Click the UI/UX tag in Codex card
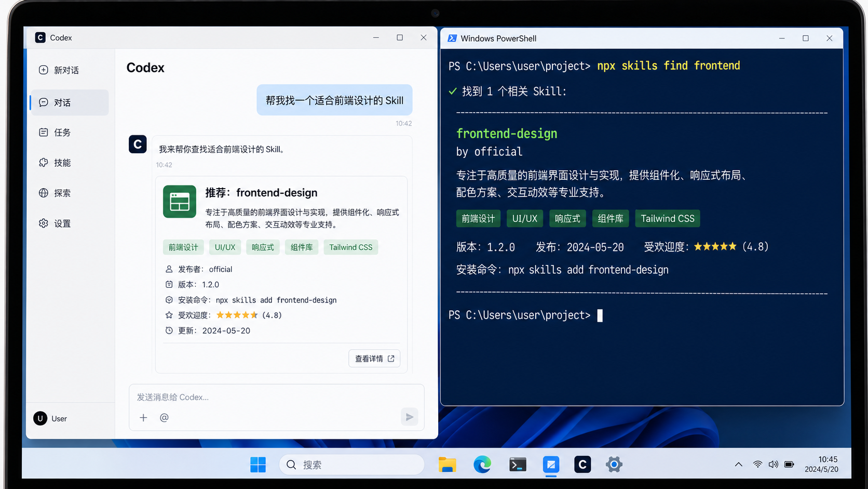This screenshot has width=868, height=489. 225,247
